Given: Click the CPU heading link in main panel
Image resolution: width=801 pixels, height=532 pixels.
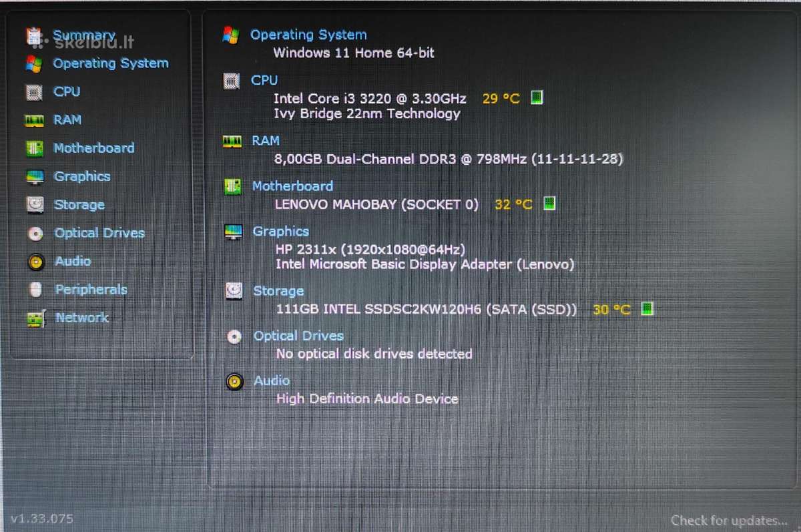Looking at the screenshot, I should [x=264, y=80].
